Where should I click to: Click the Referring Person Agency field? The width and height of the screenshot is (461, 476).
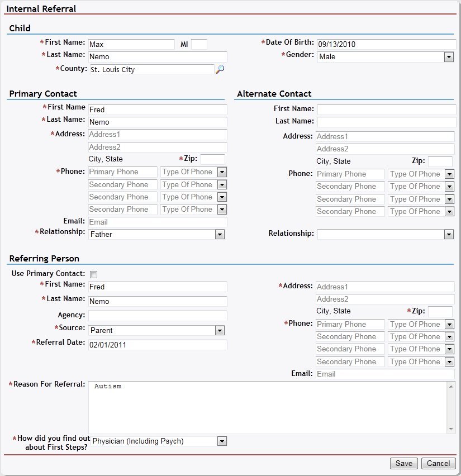point(158,316)
